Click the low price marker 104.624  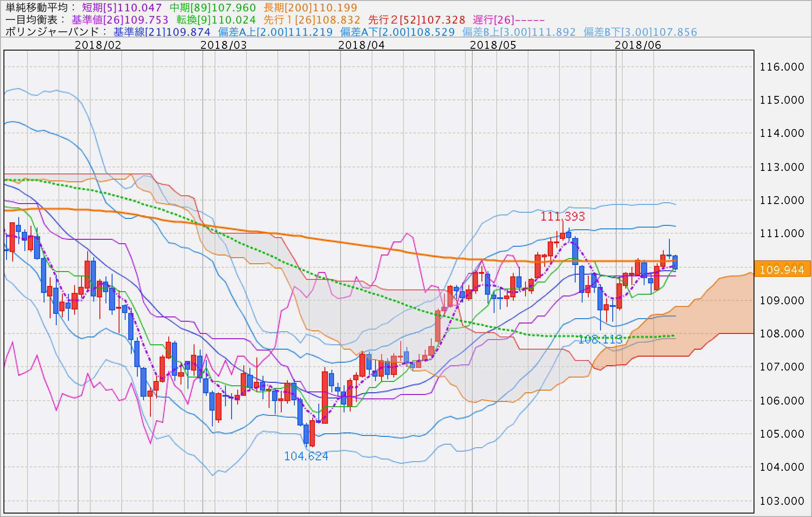click(306, 456)
